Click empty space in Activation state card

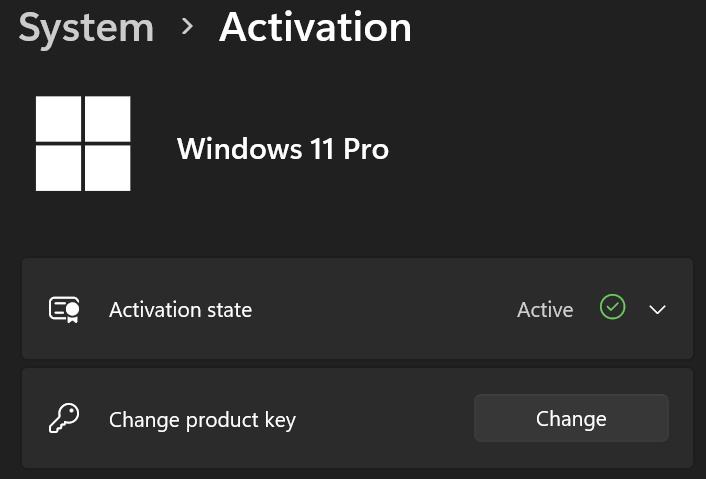coord(380,310)
